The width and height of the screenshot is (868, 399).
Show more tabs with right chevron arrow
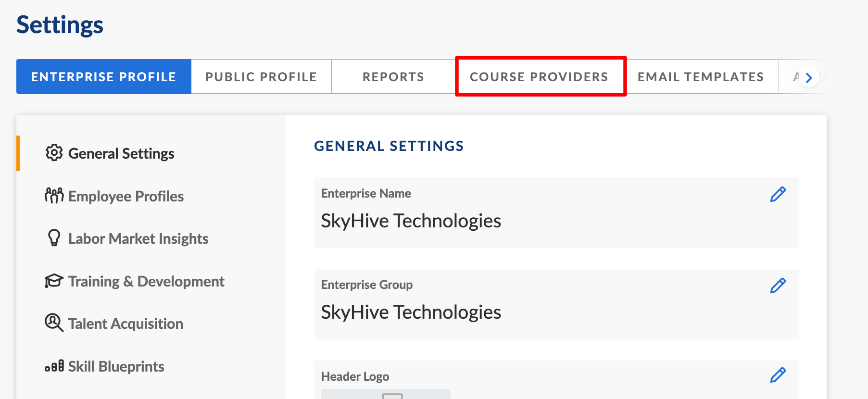pyautogui.click(x=809, y=77)
